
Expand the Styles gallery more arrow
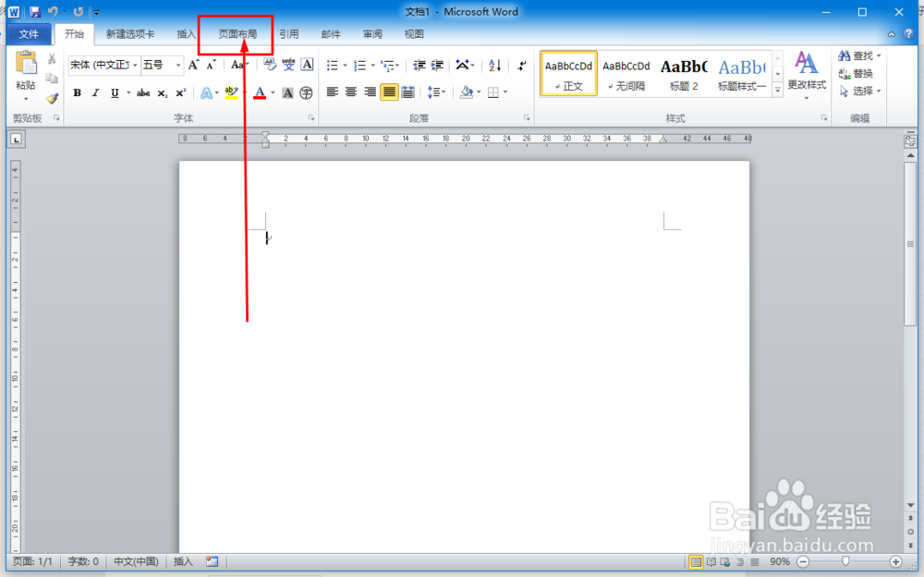(778, 91)
